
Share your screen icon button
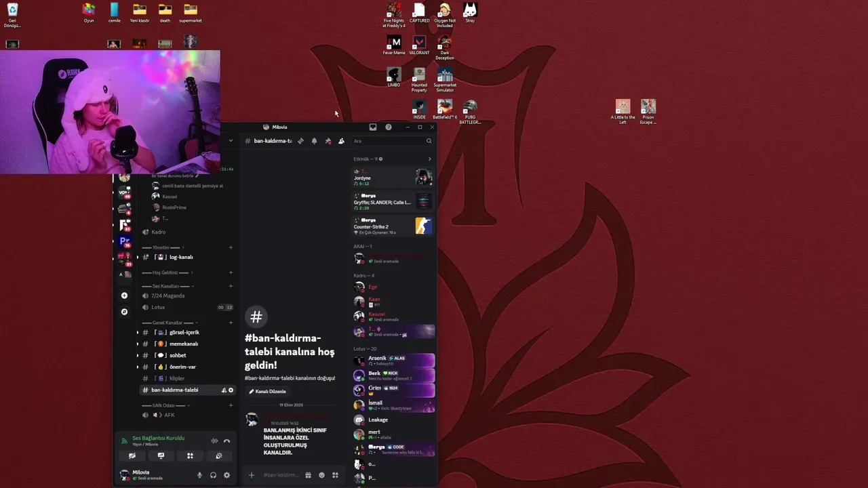pyautogui.click(x=161, y=455)
